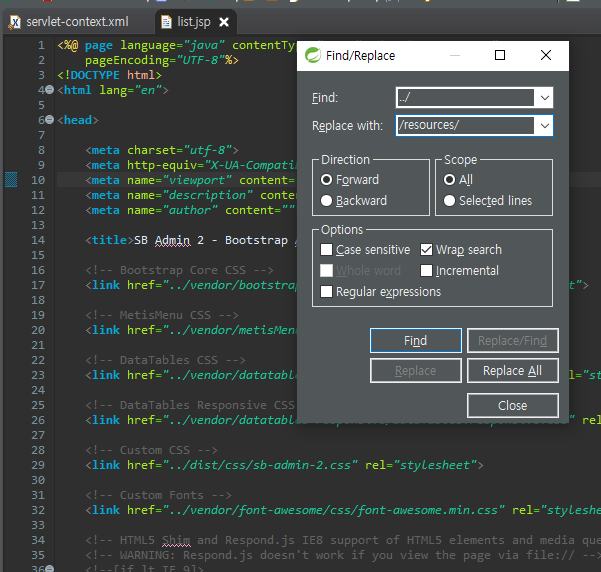Click the MetisMenu CSS comment on line 19
Image resolution: width=601 pixels, height=572 pixels.
click(x=162, y=315)
